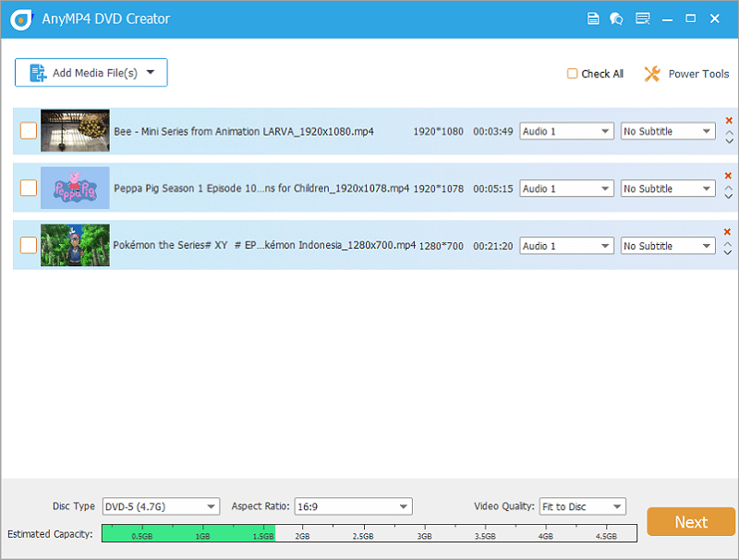Remove the Peppa Pig file with red X
739x560 pixels.
(728, 176)
